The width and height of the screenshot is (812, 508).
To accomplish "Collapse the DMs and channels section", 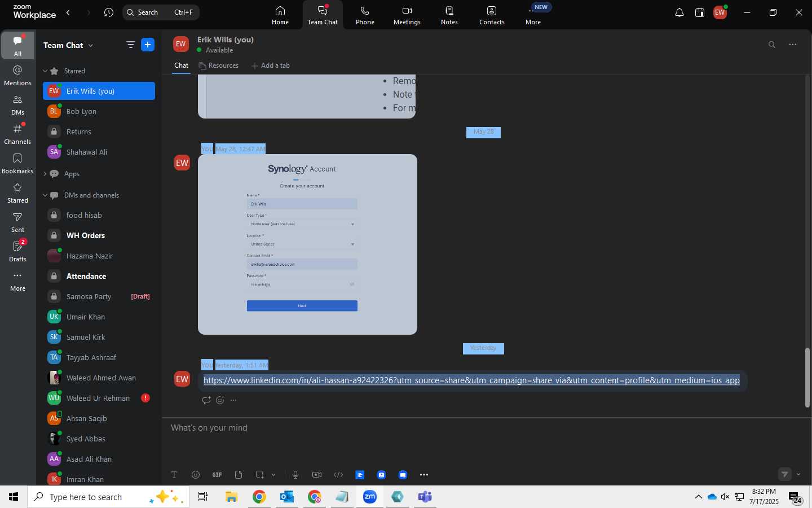I will [x=45, y=195].
